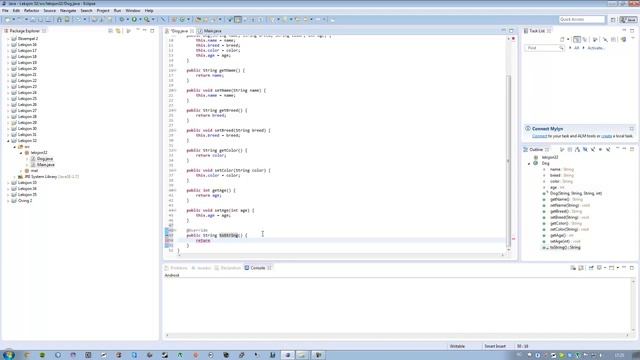Toggle Link with Editor in Package Explorer

pos(118,31)
